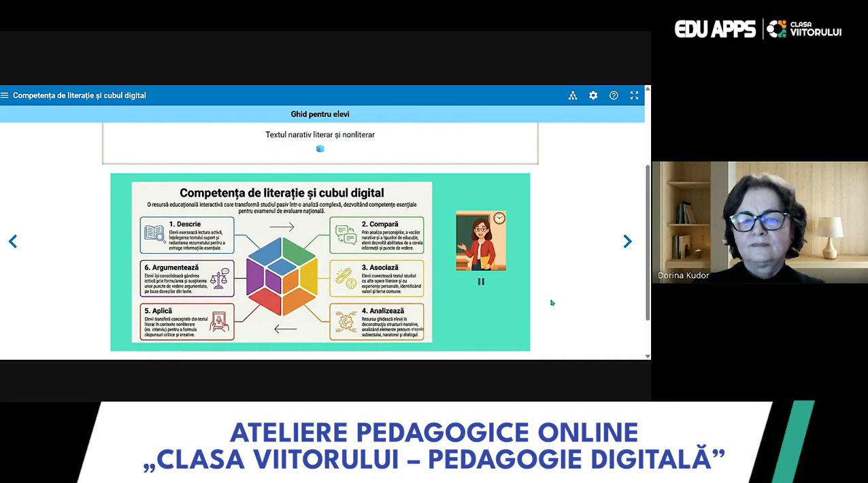Screen dimensions: 868x483
Task: Go to the previous slide arrow
Action: (x=12, y=241)
